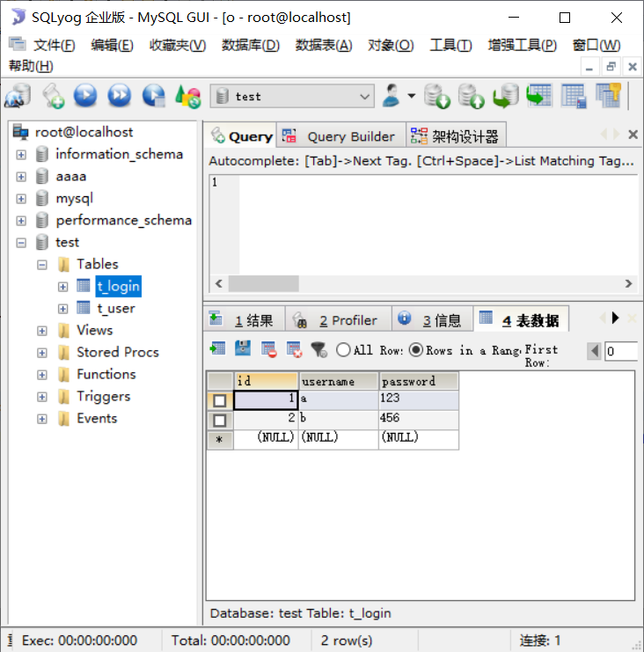Click cancel changes table icon

[294, 349]
